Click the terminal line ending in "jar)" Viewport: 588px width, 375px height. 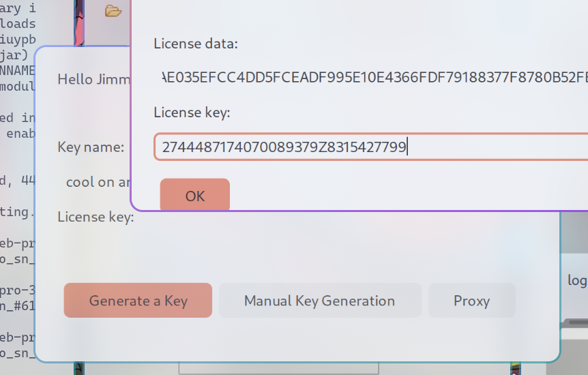(x=14, y=55)
